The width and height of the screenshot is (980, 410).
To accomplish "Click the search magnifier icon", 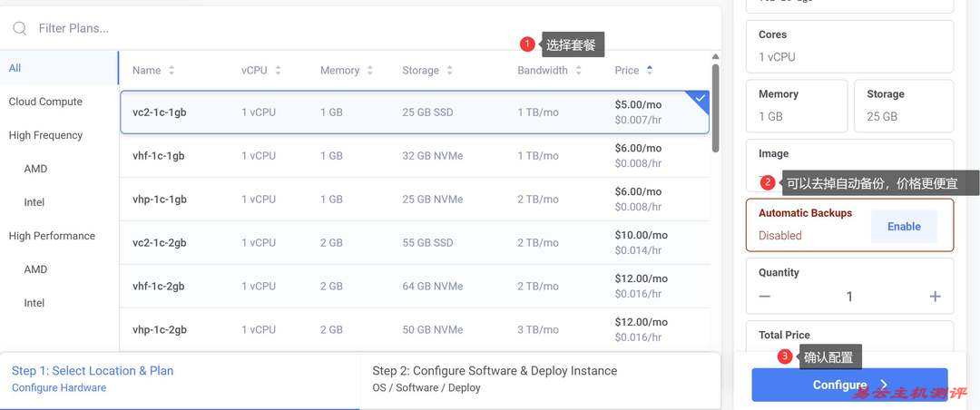I will pyautogui.click(x=19, y=28).
